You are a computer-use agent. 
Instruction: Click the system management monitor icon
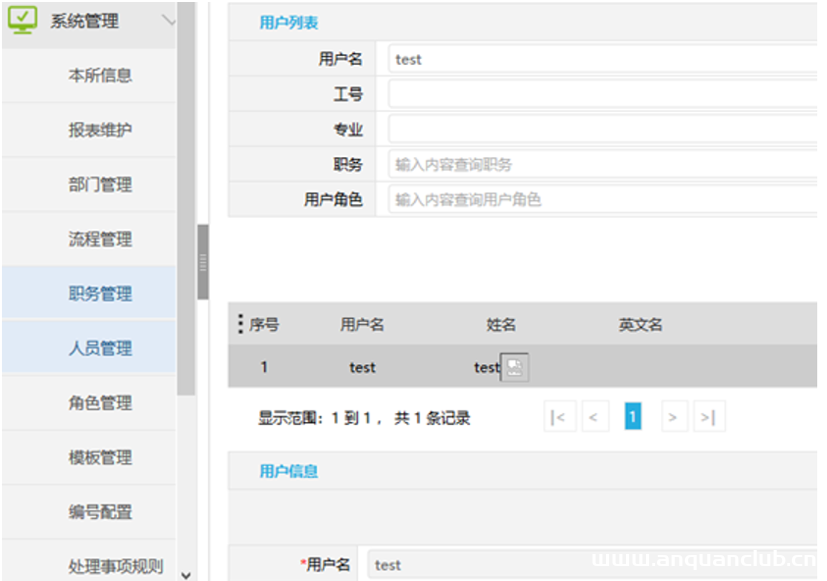coord(22,21)
